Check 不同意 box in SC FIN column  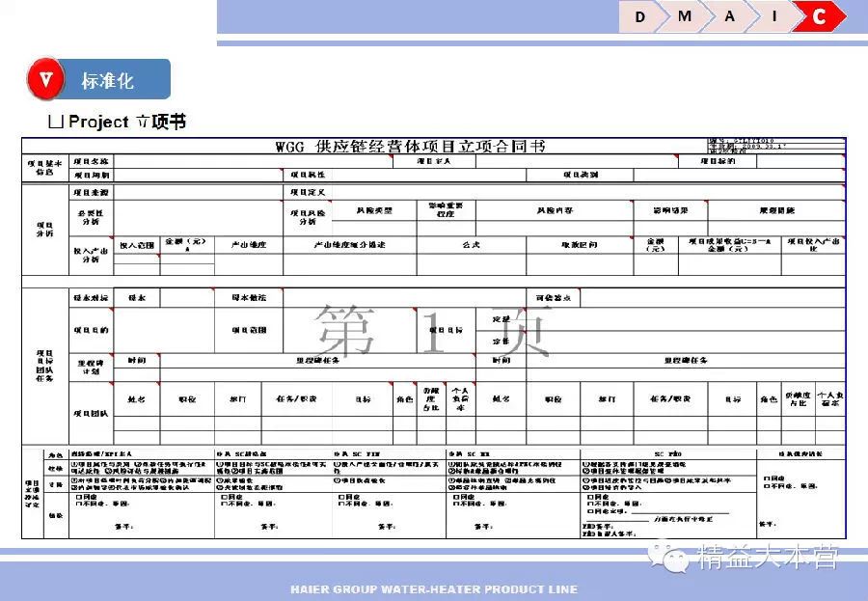click(x=341, y=505)
